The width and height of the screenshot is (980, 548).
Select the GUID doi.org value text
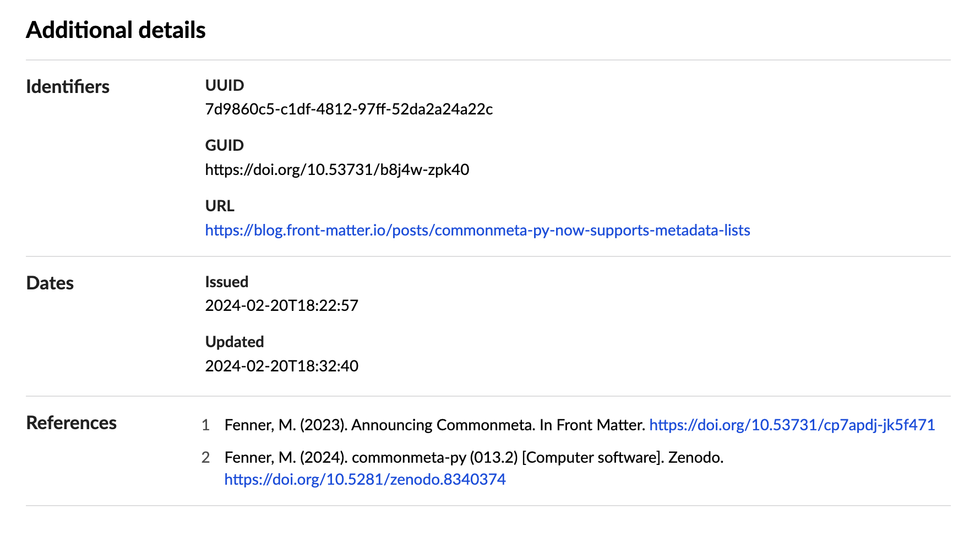click(x=337, y=169)
